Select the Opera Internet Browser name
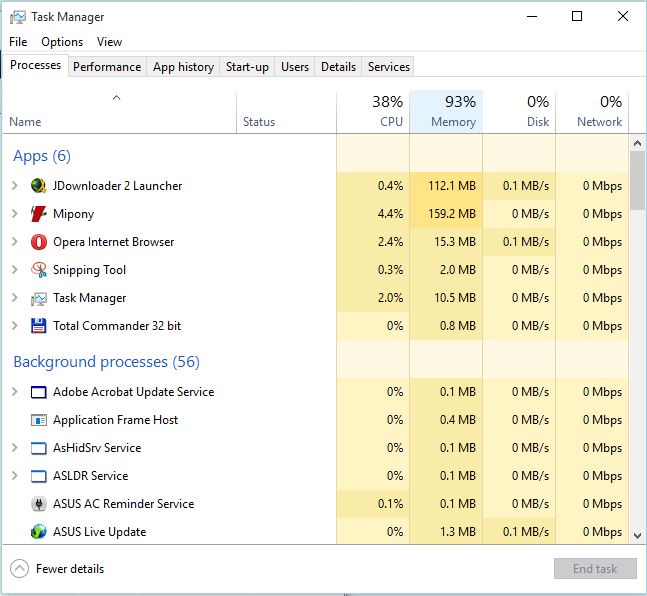This screenshot has width=647, height=596. 113,242
